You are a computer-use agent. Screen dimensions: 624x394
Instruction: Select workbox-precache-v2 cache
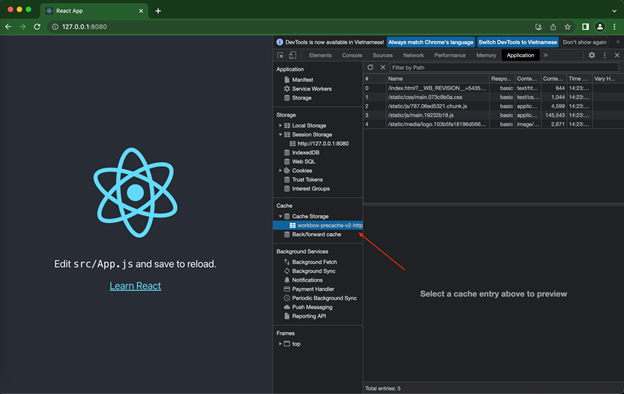coord(318,225)
